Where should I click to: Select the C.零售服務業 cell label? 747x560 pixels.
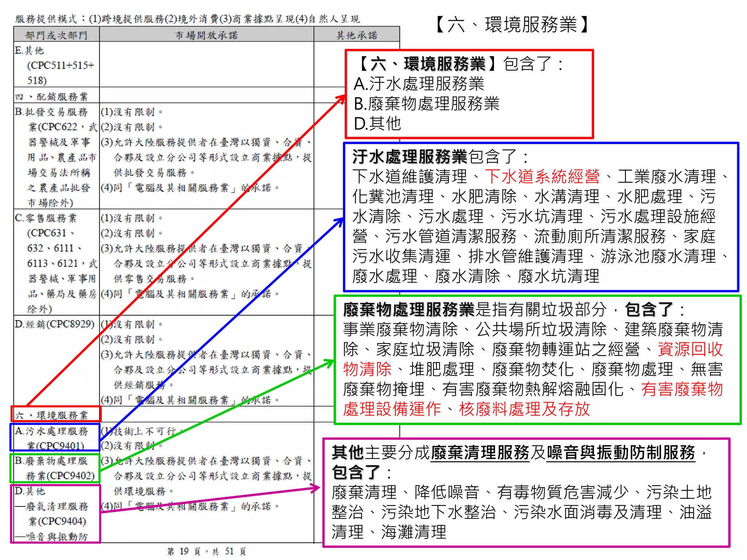click(x=46, y=218)
